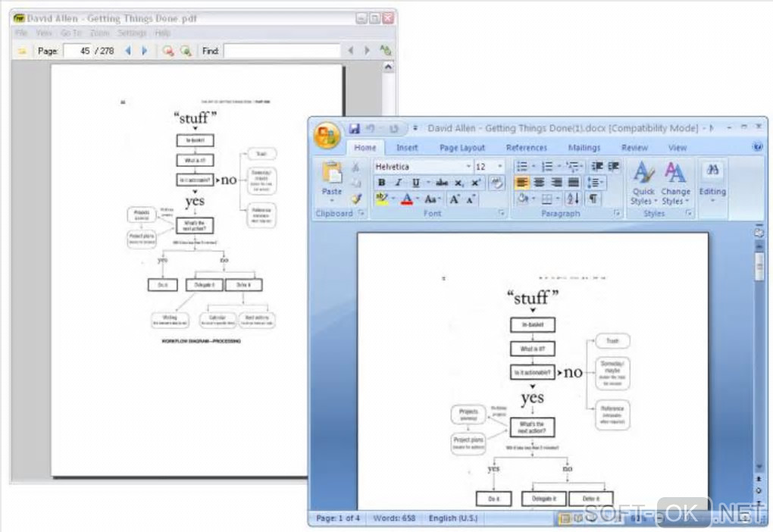Open Clipboard pane dialog launcher
Image resolution: width=773 pixels, height=532 pixels.
[361, 213]
